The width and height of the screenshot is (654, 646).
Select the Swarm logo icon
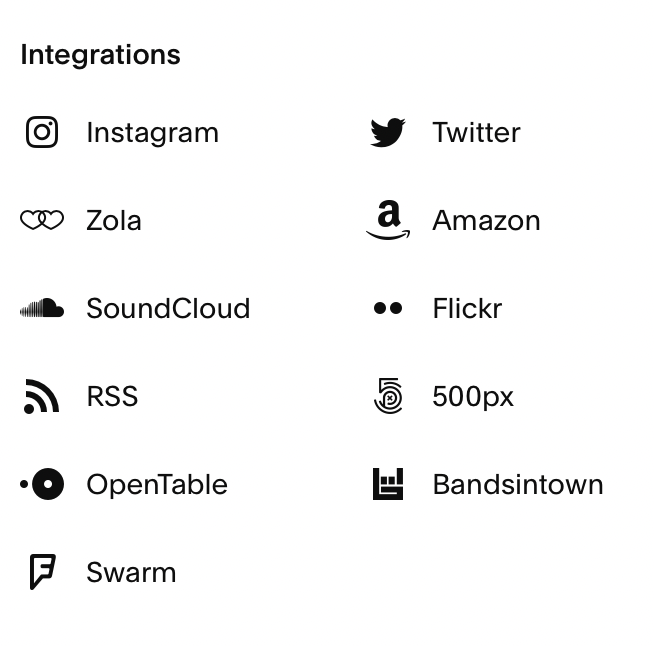[42, 572]
